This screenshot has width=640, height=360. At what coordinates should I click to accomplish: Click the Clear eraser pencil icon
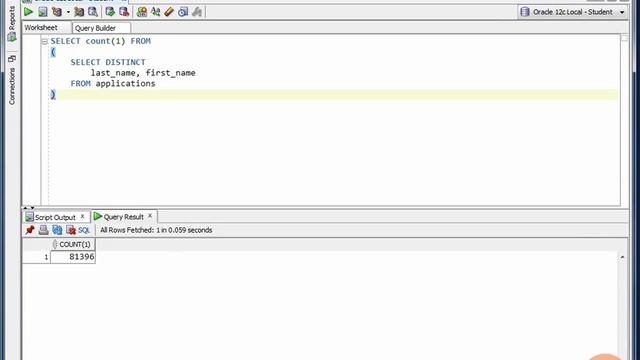(x=169, y=12)
